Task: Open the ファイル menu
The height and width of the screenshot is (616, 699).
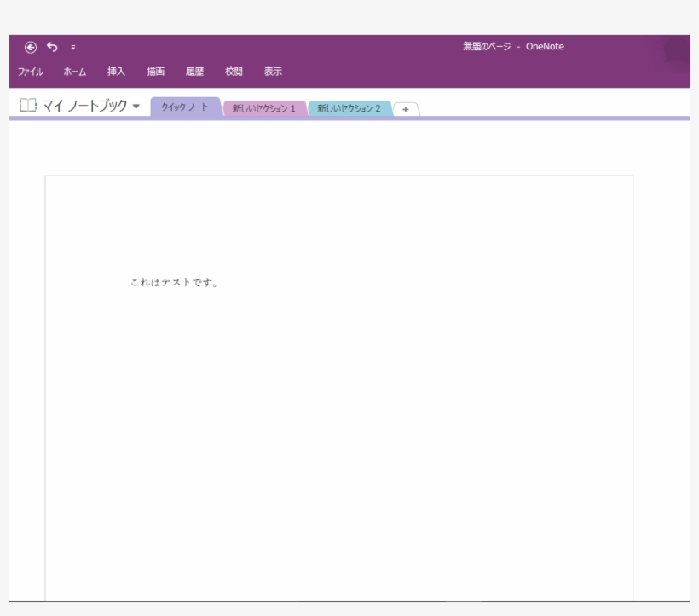Action: tap(32, 72)
